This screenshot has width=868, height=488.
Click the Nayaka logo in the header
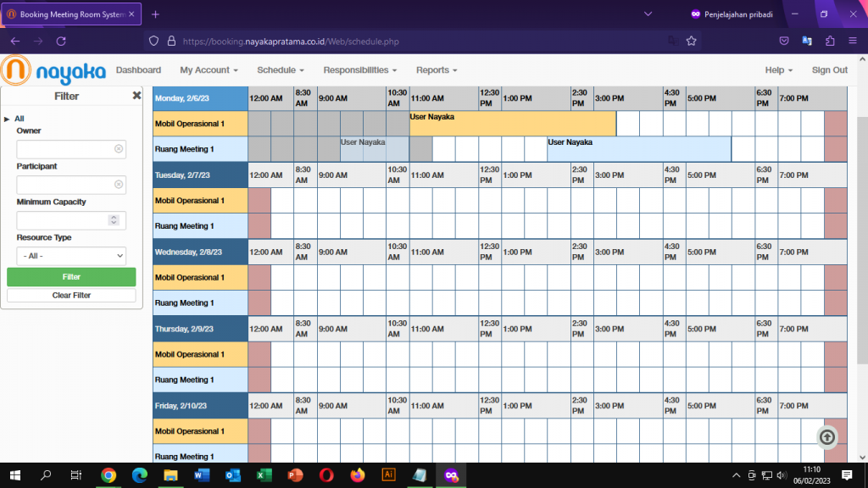pos(53,70)
